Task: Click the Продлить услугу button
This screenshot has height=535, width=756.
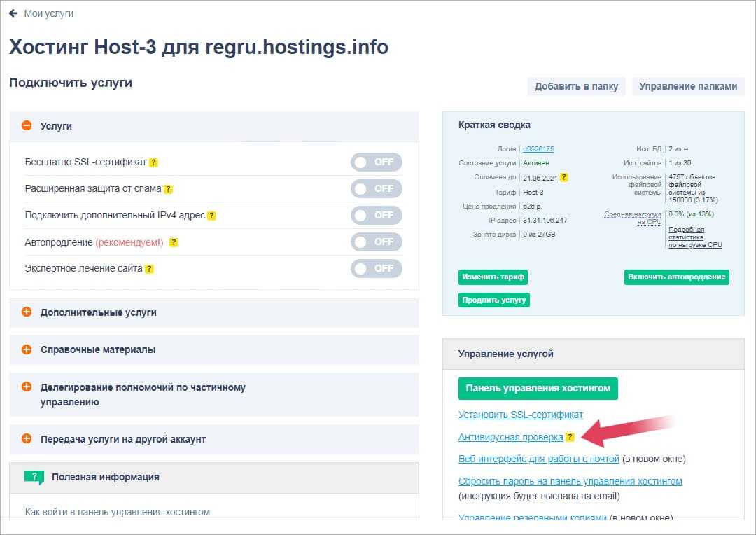Action: pos(493,300)
